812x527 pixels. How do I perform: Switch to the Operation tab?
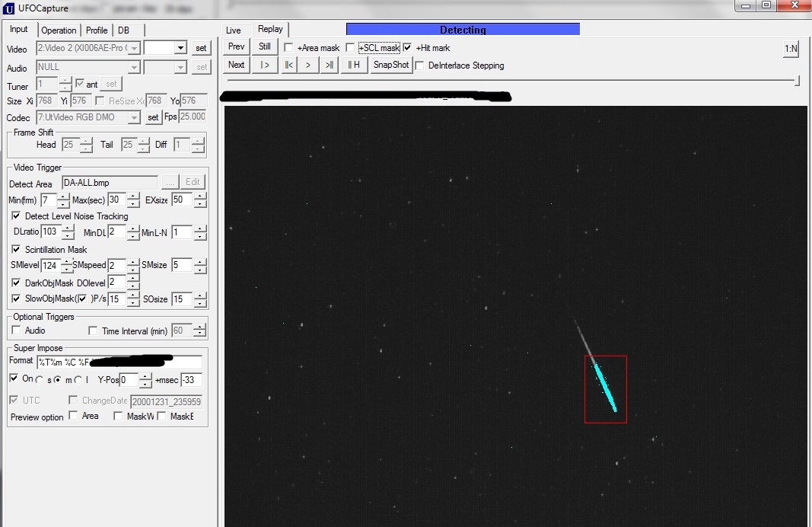click(x=59, y=30)
